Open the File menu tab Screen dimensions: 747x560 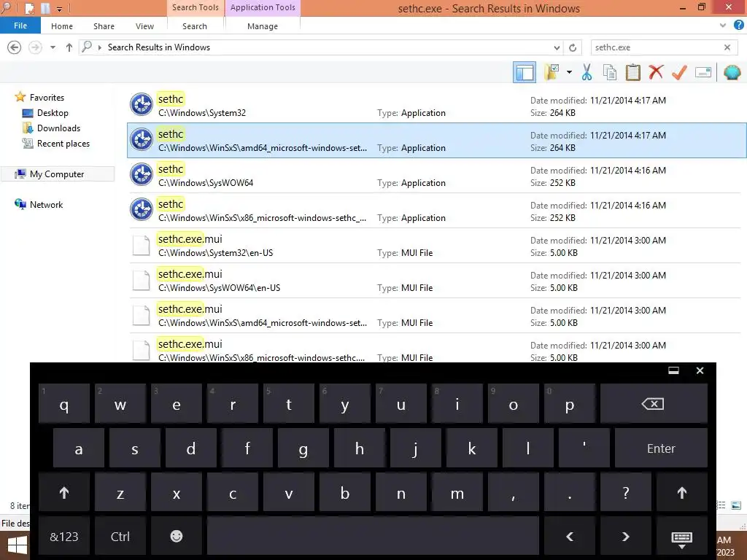pos(20,26)
